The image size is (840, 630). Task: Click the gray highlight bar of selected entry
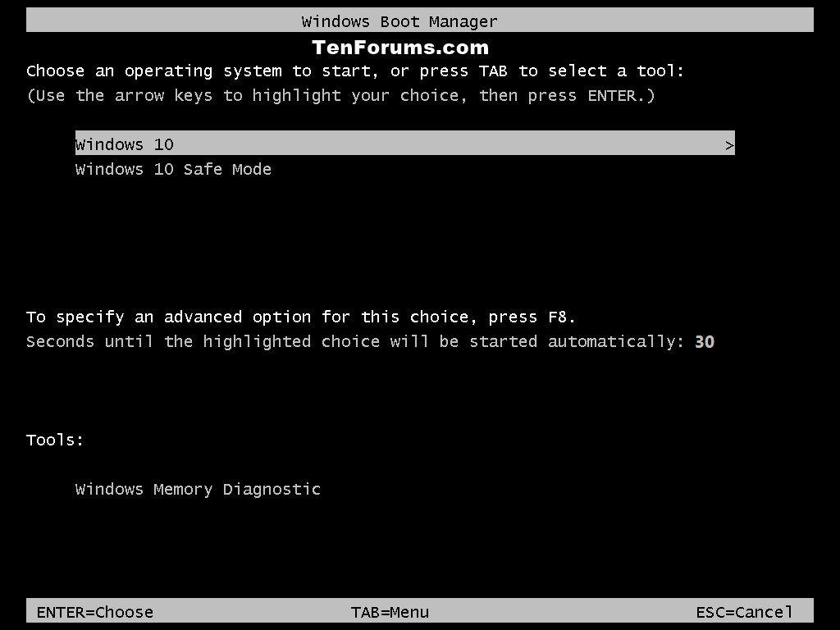point(405,143)
